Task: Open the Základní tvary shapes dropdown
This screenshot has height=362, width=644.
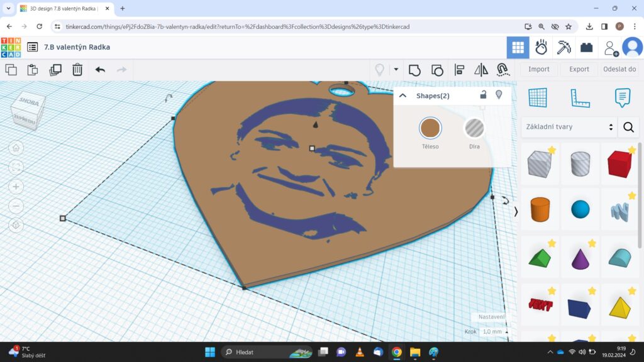Action: [x=568, y=127]
